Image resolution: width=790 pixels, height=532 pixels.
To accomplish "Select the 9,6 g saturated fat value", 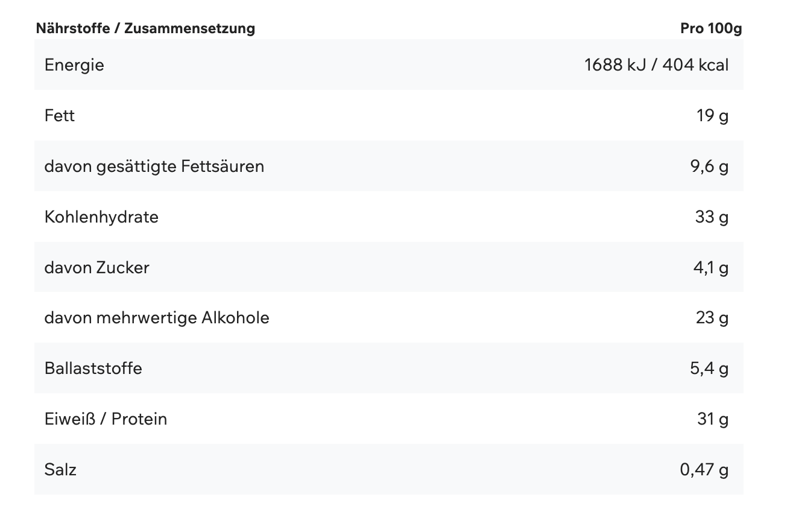I will [709, 166].
